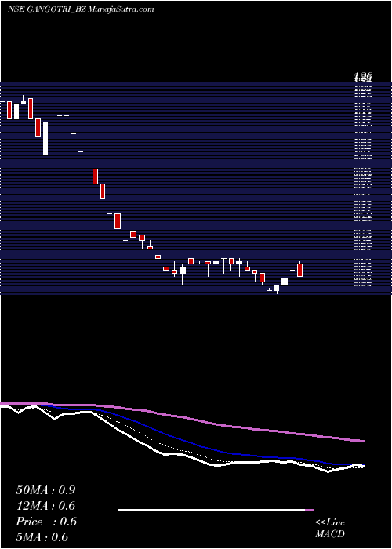Click the rightmost red candlestick
The height and width of the screenshot is (549, 392).
pyautogui.click(x=300, y=270)
